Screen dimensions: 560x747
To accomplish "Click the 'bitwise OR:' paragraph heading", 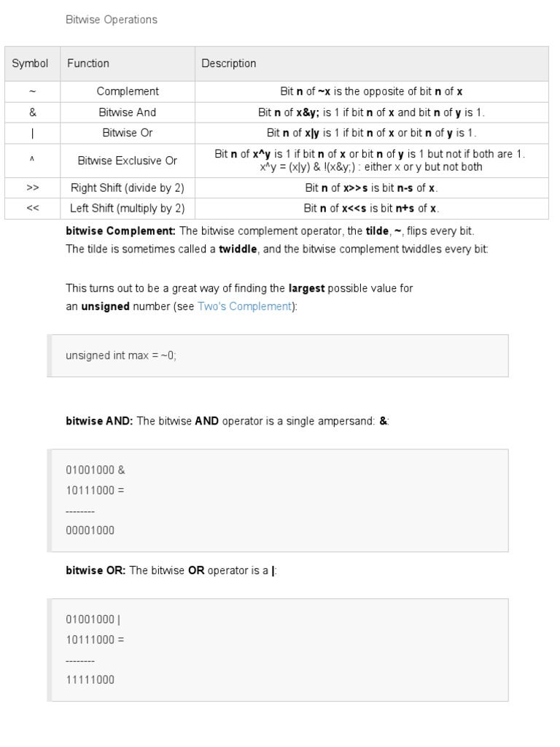I will pyautogui.click(x=96, y=570).
